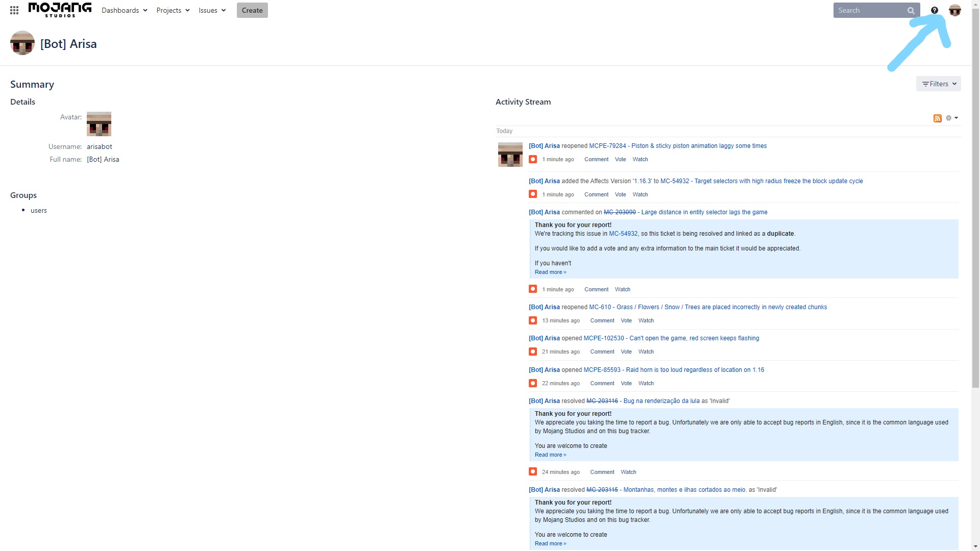Click the RSS feed icon in Activity Stream

pyautogui.click(x=938, y=118)
